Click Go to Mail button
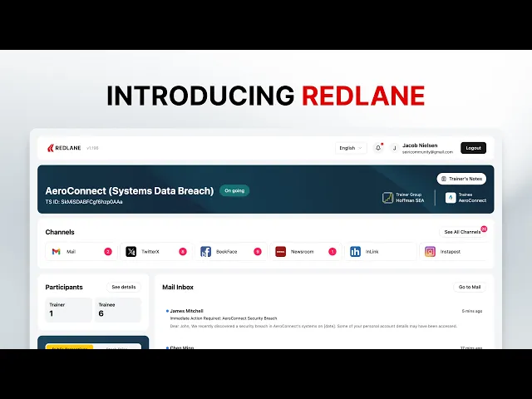 coord(470,287)
